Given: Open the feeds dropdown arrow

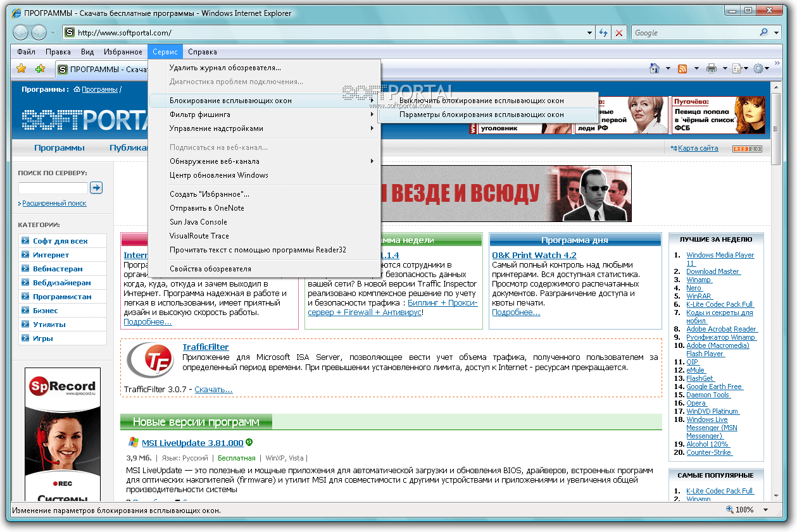Looking at the screenshot, I should 697,68.
